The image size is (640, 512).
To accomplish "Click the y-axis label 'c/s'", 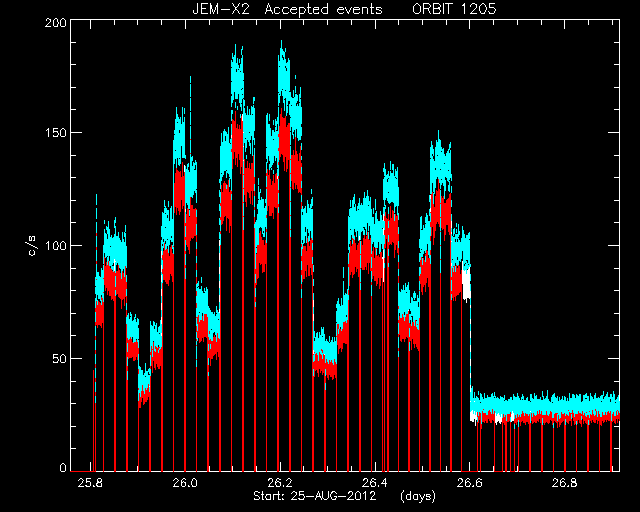I will [x=33, y=245].
